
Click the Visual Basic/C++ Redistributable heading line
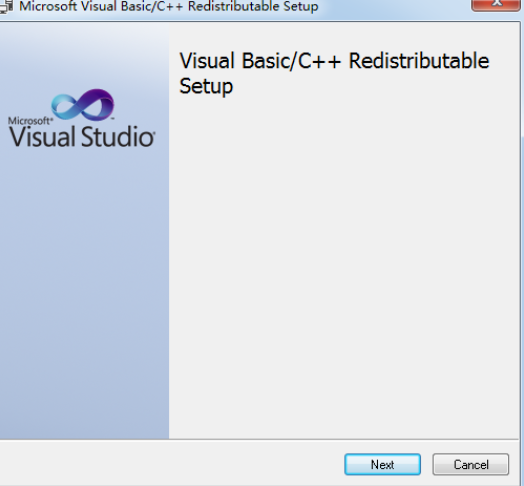click(334, 61)
